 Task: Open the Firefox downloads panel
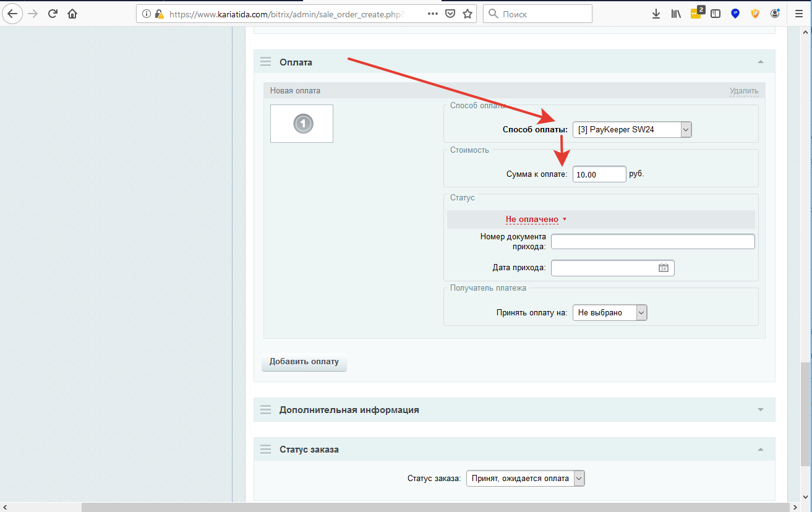[656, 14]
